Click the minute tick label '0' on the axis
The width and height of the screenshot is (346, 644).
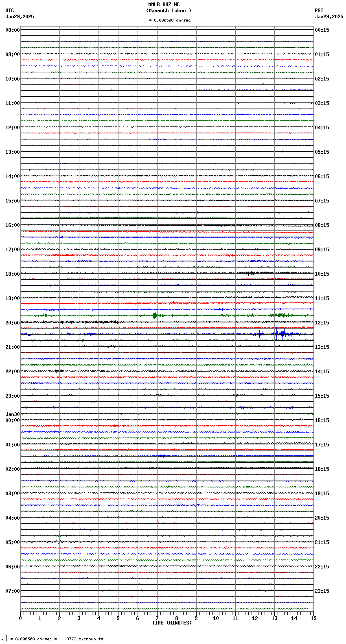point(20,618)
